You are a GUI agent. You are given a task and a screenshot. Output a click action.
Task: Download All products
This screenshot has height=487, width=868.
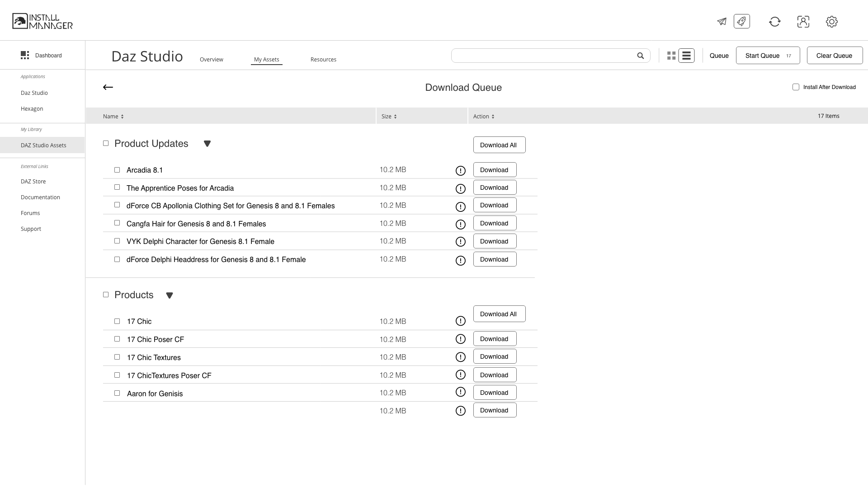pyautogui.click(x=499, y=314)
